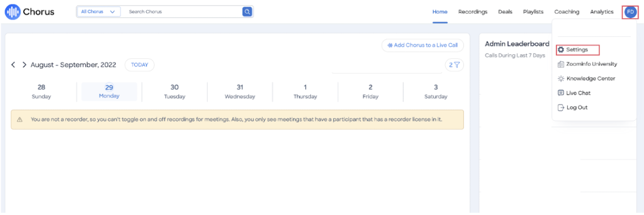Image resolution: width=644 pixels, height=215 pixels.
Task: Click in the Search Chorus field
Action: (183, 12)
